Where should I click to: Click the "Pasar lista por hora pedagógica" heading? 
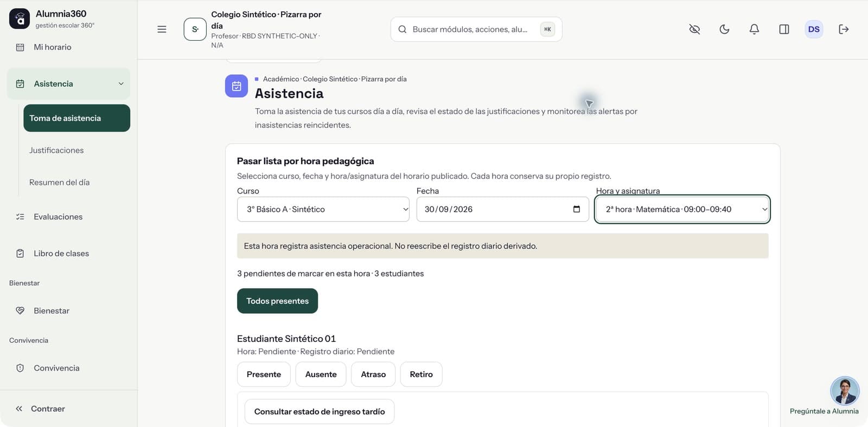305,161
